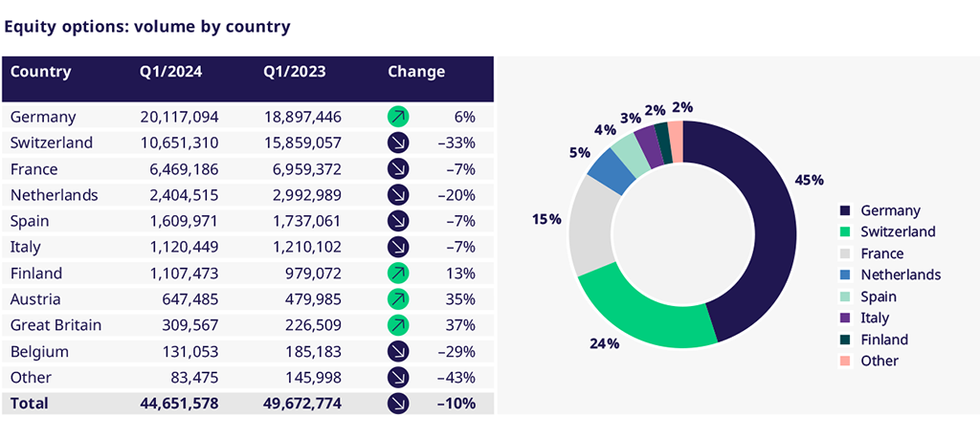Click the Other legend color swatch

click(x=845, y=362)
